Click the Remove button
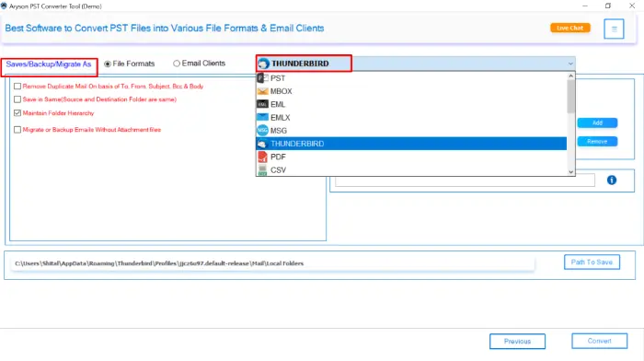 pyautogui.click(x=597, y=142)
